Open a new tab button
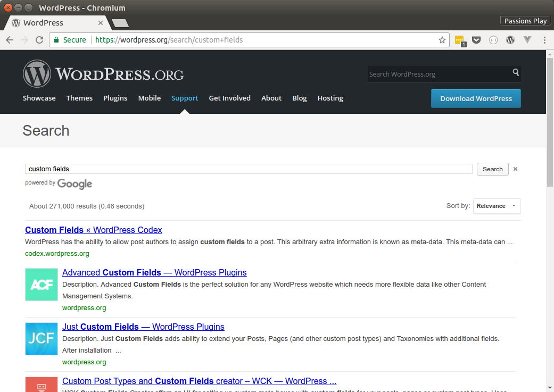The height and width of the screenshot is (392, 554). point(120,23)
